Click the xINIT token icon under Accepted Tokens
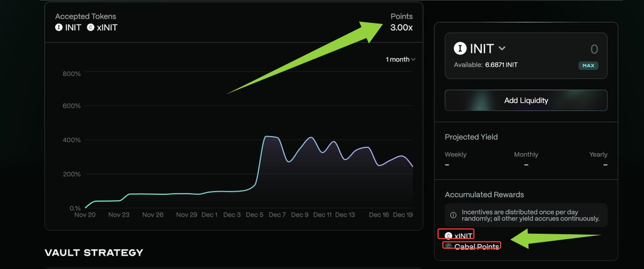The width and height of the screenshot is (644, 269). (x=90, y=27)
